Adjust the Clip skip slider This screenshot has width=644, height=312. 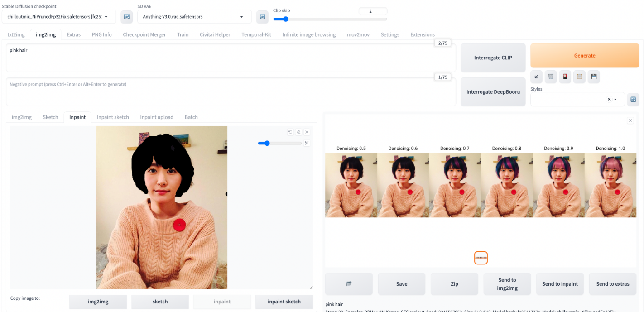(330, 19)
